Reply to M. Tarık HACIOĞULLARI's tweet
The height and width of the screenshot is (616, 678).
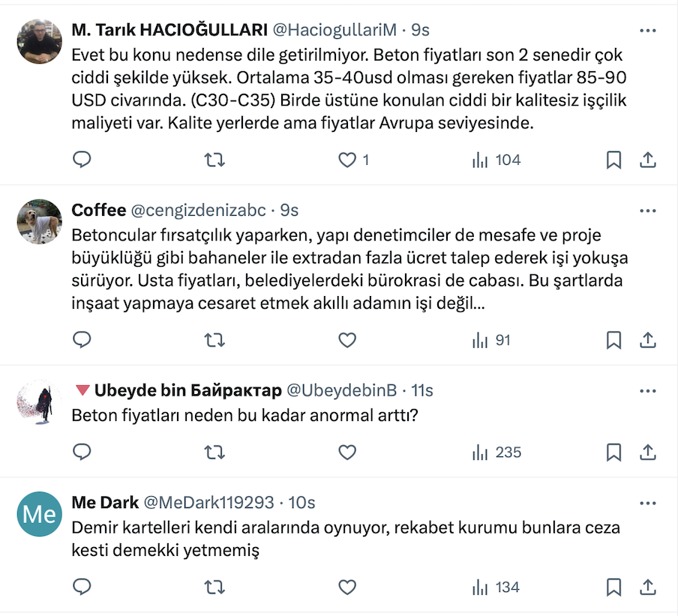click(82, 160)
